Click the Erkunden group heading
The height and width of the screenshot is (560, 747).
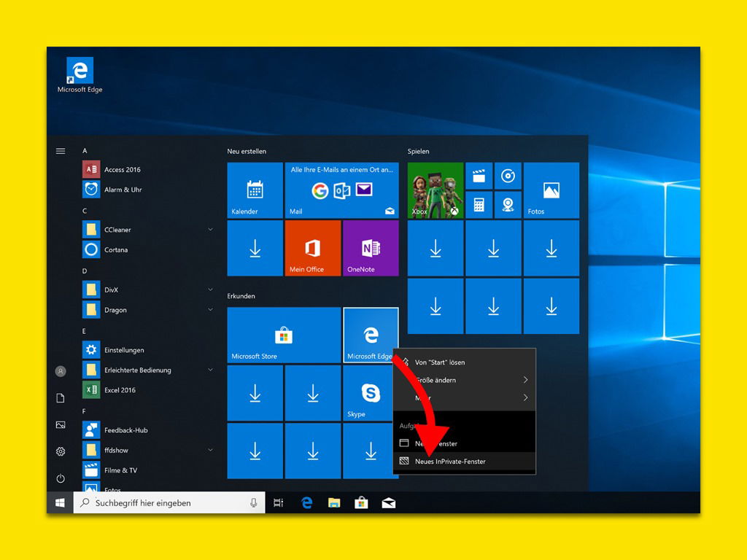coord(241,296)
